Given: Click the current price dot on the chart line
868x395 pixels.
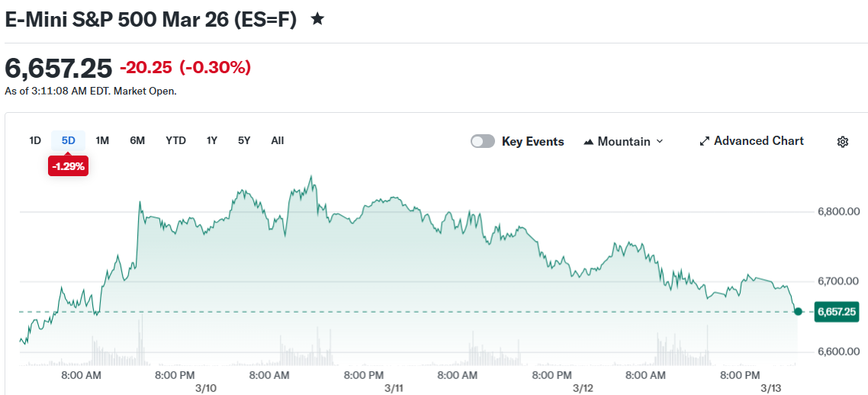Looking at the screenshot, I should (x=798, y=311).
